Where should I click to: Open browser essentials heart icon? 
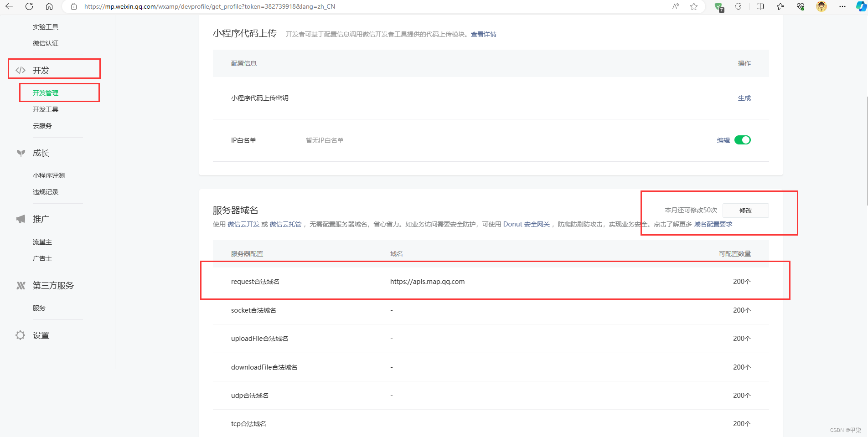coord(801,6)
